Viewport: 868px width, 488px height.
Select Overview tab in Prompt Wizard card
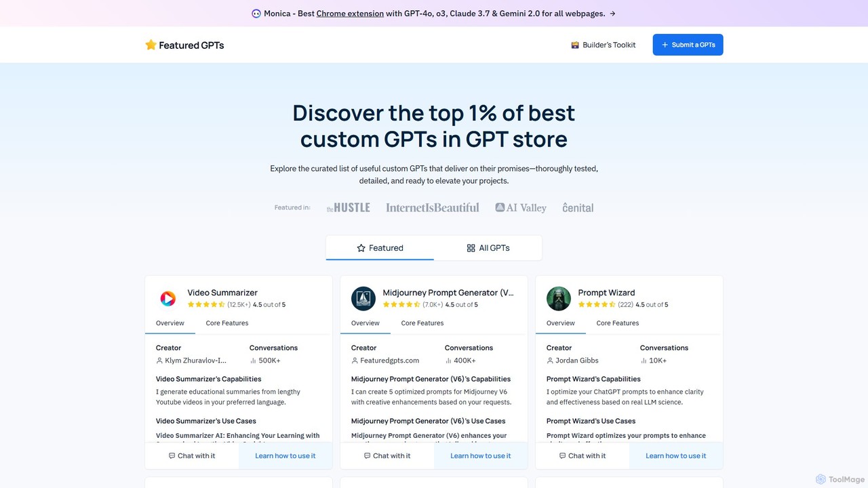click(x=561, y=323)
